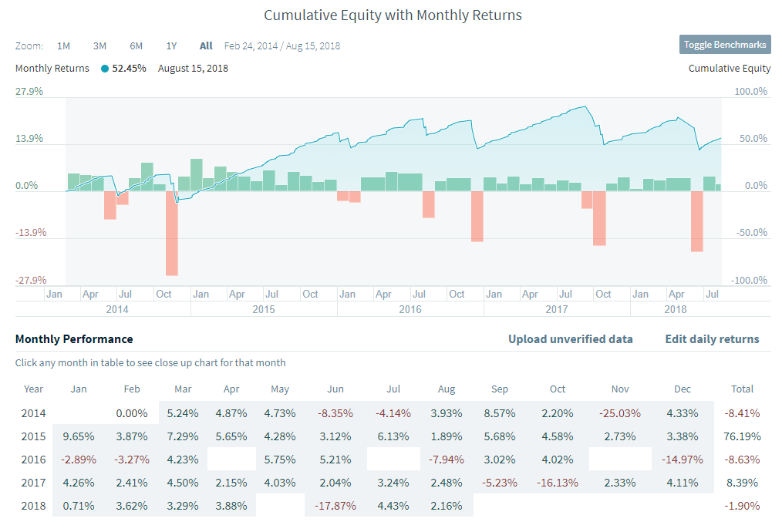782x532 pixels.
Task: Click the large negative November 2014 bar
Action: [172, 233]
